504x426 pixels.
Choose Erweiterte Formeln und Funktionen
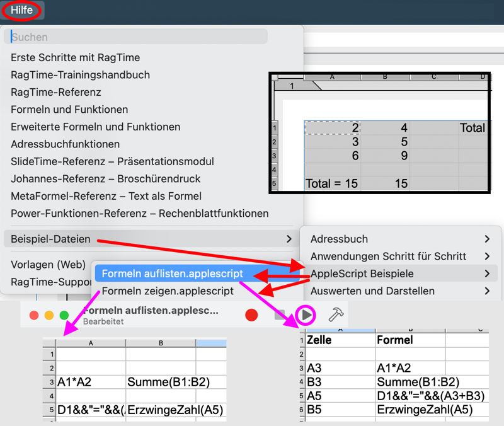[96, 127]
